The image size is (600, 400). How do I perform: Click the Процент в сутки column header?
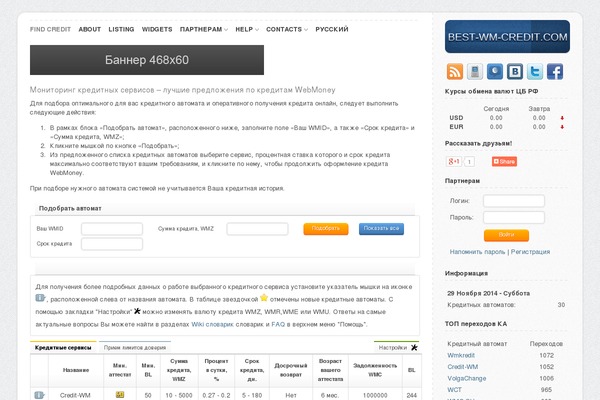click(x=216, y=370)
